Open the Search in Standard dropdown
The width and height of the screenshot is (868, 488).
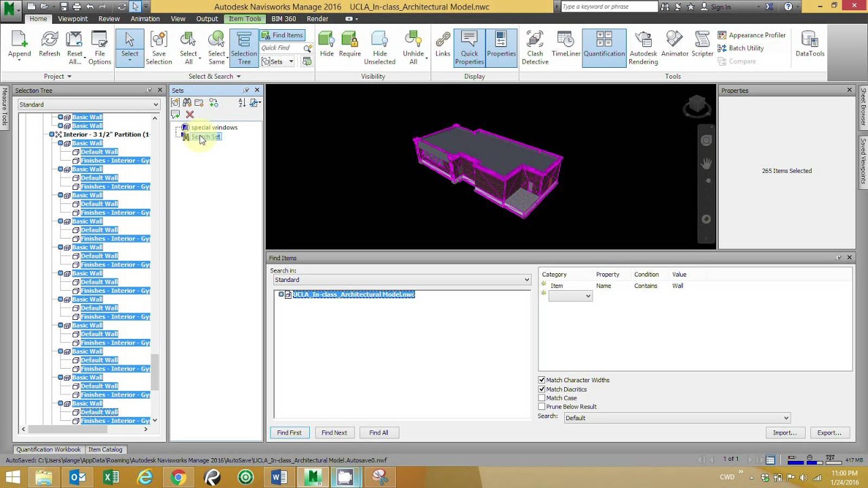coord(402,280)
